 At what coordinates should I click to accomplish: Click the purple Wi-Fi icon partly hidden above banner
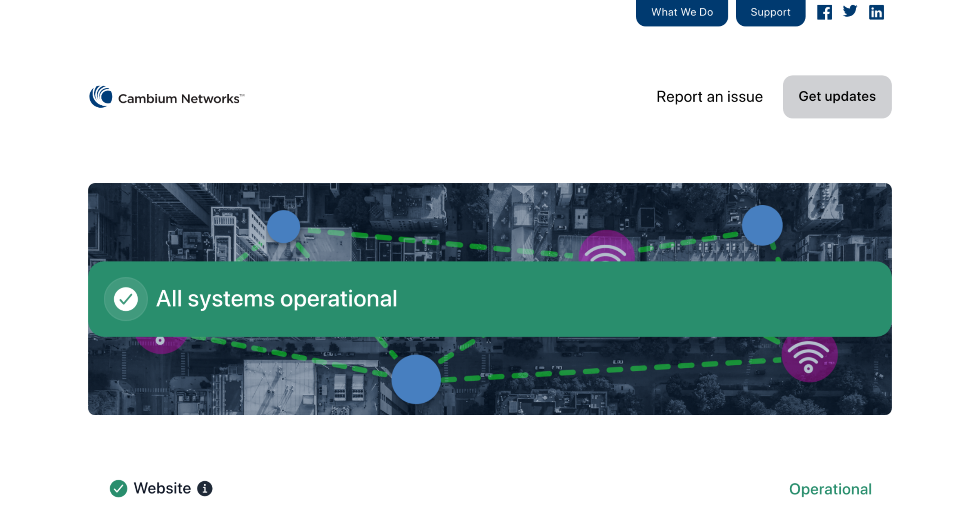click(x=606, y=247)
